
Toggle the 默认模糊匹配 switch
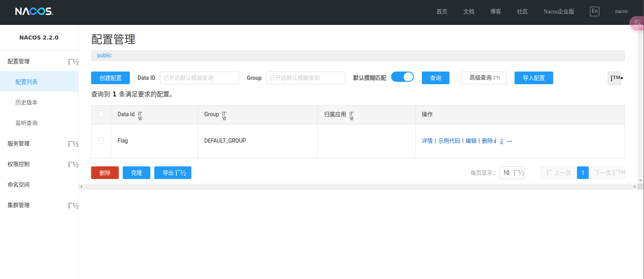point(402,77)
